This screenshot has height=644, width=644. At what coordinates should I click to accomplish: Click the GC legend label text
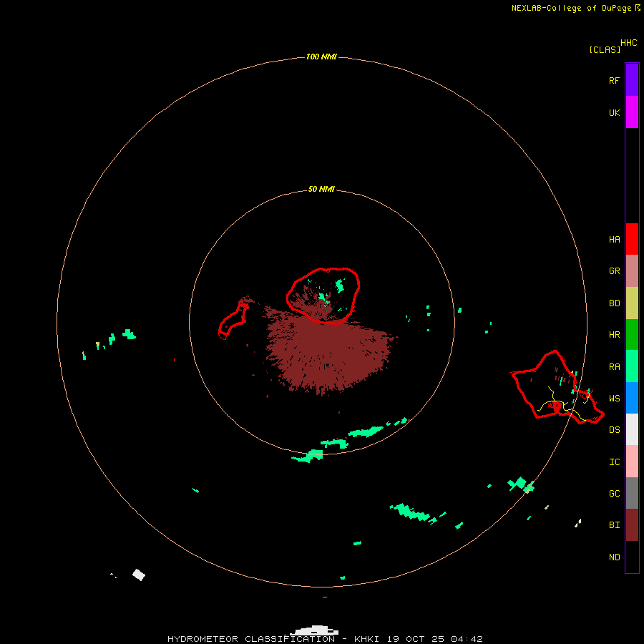pos(614,494)
